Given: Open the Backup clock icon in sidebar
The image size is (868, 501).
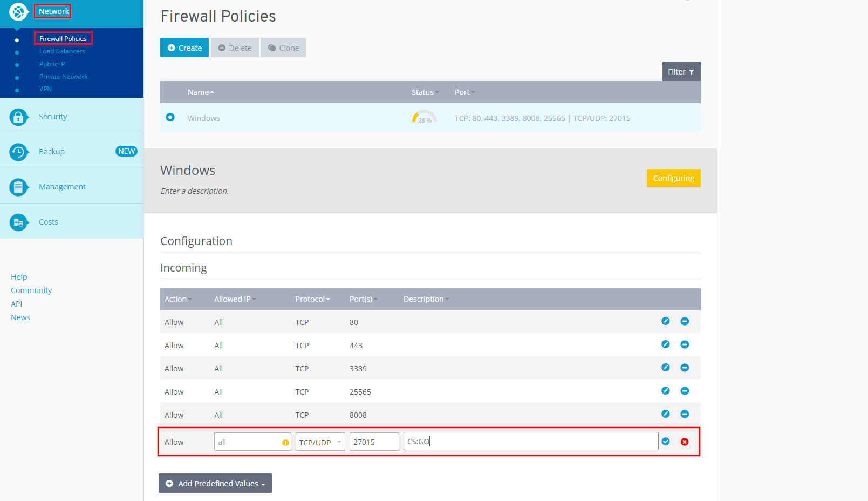Looking at the screenshot, I should 18,152.
